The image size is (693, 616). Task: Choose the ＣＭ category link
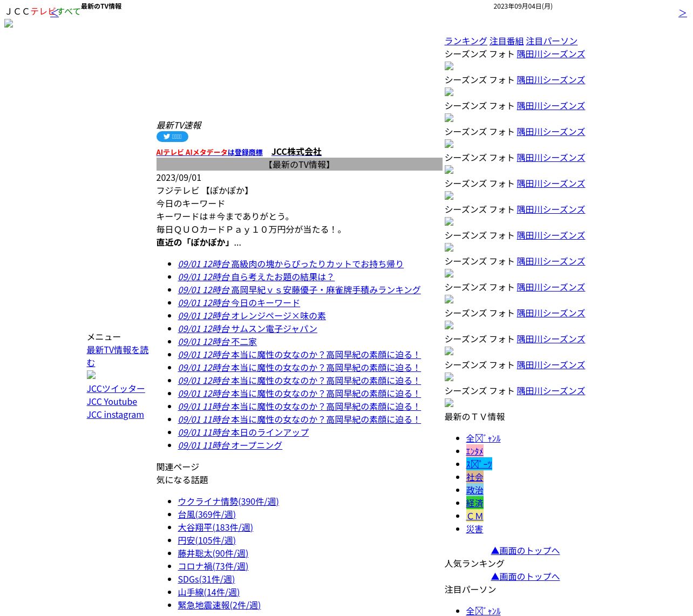(x=475, y=516)
